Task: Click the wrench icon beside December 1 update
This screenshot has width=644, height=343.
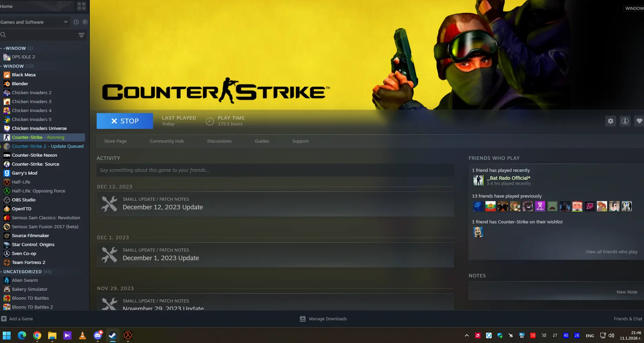Action: (109, 255)
